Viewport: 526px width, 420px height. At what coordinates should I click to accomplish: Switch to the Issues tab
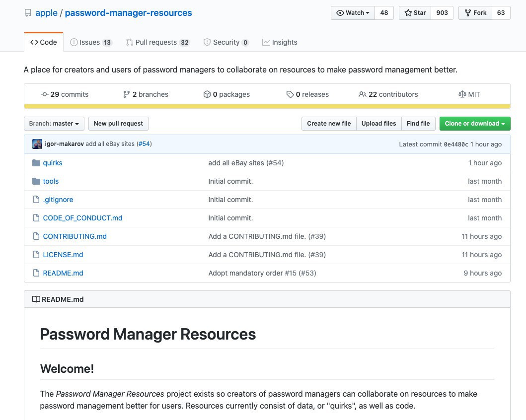coord(91,42)
